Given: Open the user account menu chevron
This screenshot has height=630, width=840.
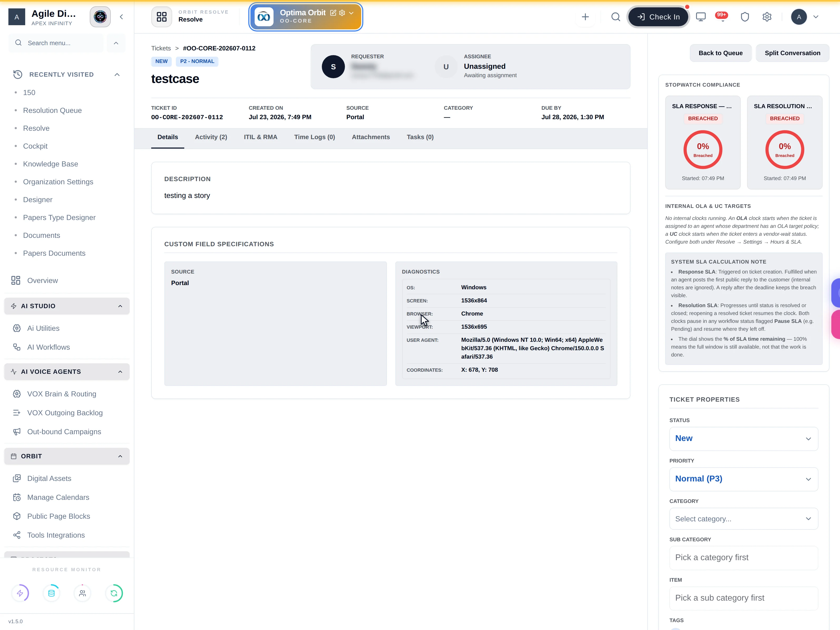Looking at the screenshot, I should 816,17.
